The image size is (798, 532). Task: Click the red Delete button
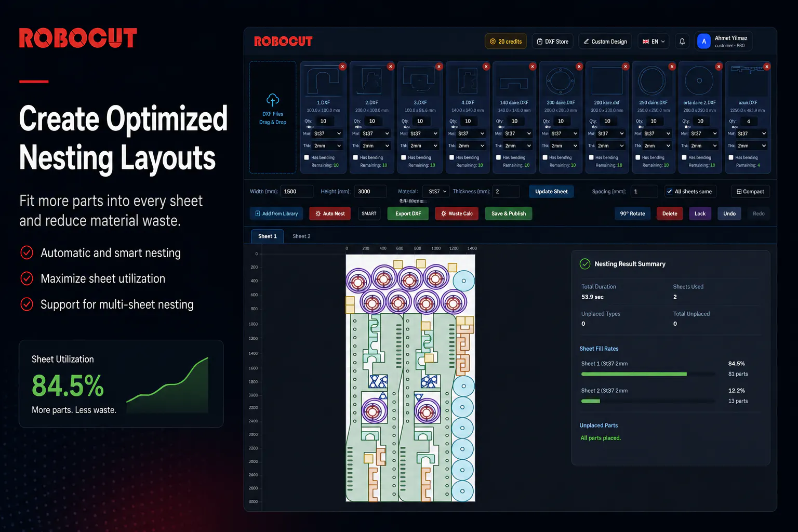click(670, 214)
